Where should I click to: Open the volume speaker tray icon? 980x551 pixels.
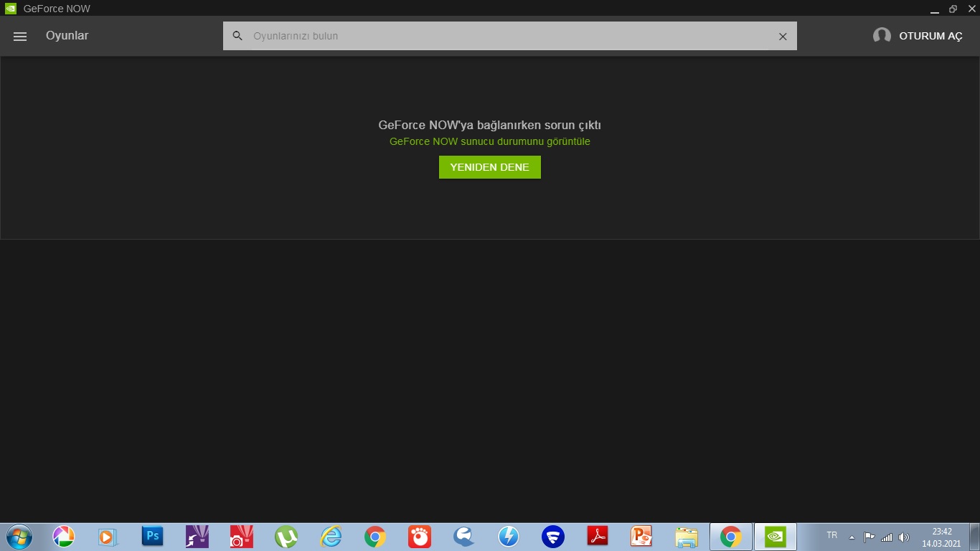pyautogui.click(x=904, y=537)
